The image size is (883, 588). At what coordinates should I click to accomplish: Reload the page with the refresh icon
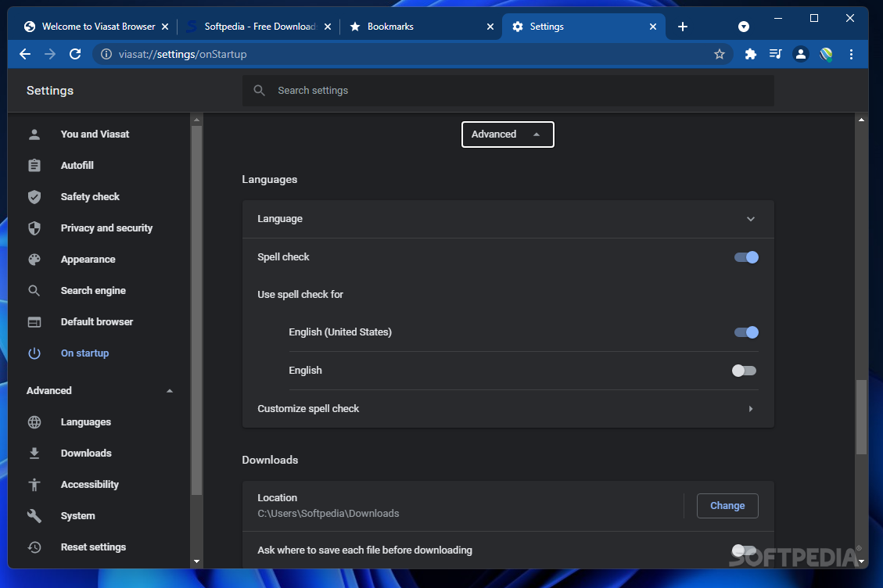(x=75, y=54)
